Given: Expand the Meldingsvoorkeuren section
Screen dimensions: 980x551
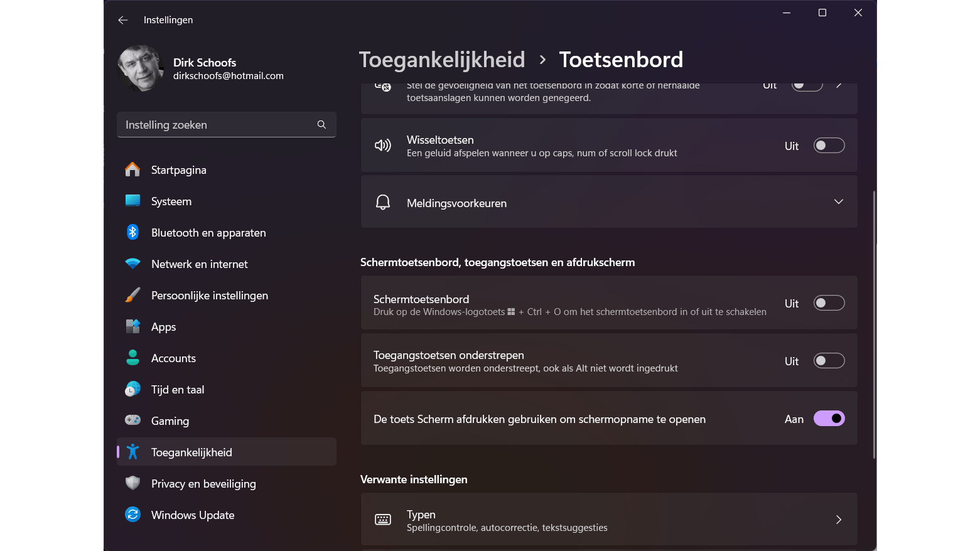Looking at the screenshot, I should (x=838, y=202).
